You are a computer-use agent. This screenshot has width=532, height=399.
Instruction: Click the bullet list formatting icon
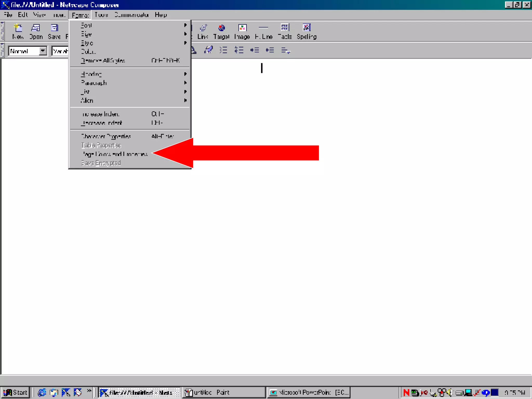click(x=223, y=50)
